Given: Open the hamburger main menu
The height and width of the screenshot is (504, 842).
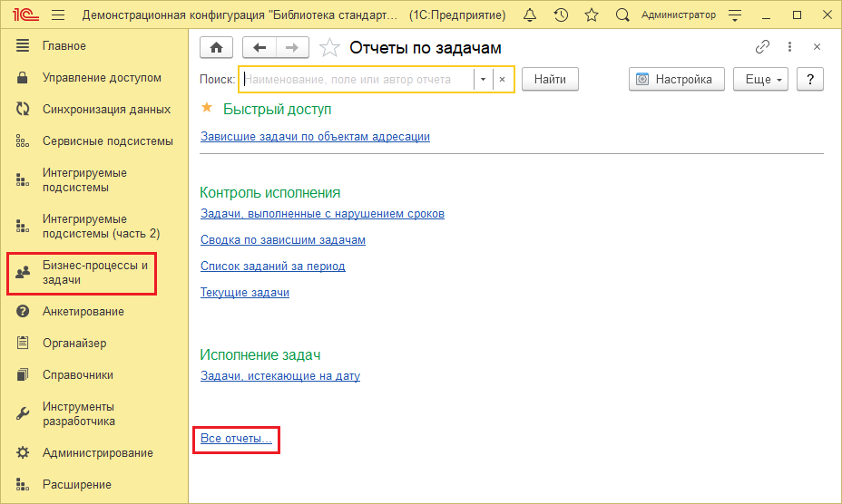Looking at the screenshot, I should (58, 15).
